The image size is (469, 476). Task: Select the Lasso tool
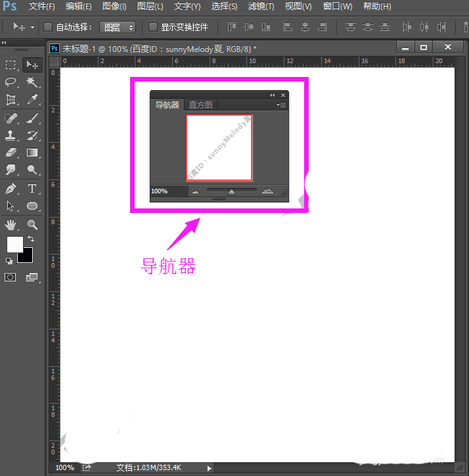point(11,82)
